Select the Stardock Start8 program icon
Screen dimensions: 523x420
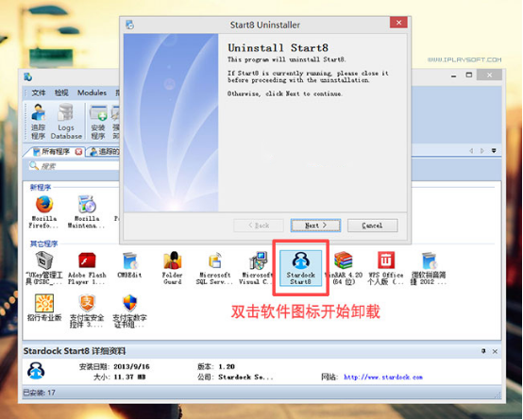(x=300, y=268)
